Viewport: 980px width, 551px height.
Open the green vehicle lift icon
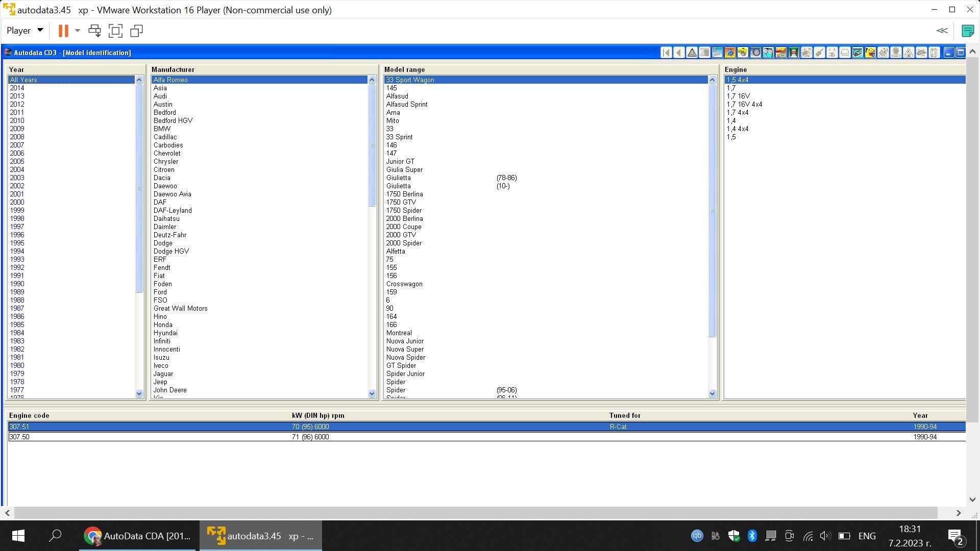[x=793, y=52]
